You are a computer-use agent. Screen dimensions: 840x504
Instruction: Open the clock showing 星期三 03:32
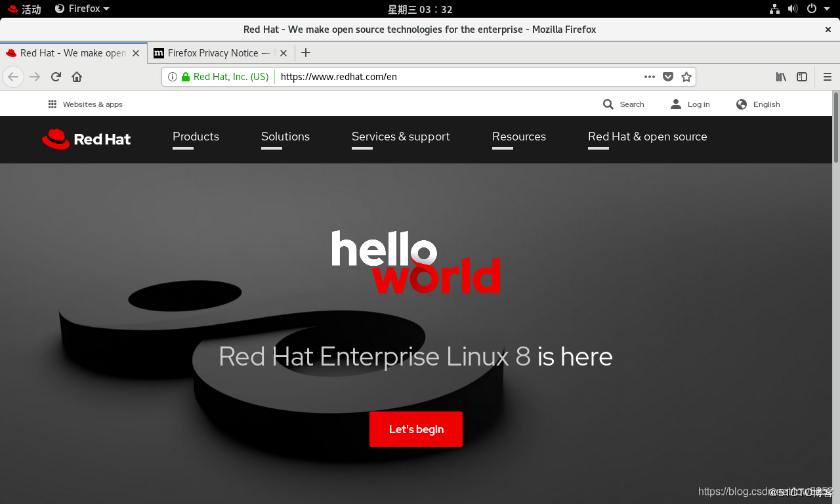point(420,9)
